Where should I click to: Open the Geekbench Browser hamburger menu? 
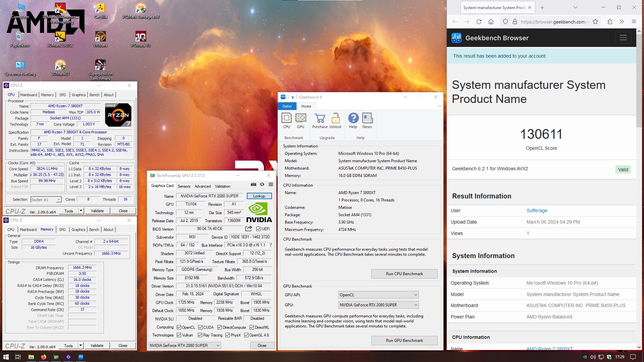point(623,38)
